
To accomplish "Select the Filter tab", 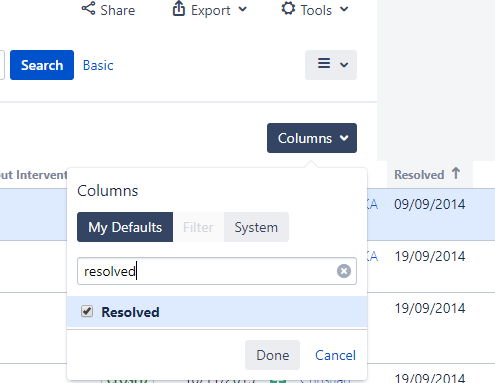I will click(198, 227).
